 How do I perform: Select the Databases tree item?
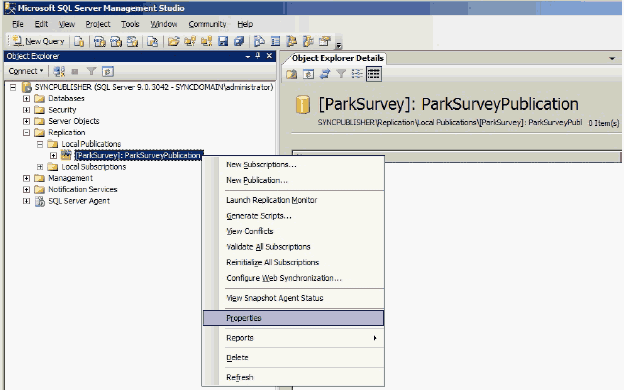66,98
